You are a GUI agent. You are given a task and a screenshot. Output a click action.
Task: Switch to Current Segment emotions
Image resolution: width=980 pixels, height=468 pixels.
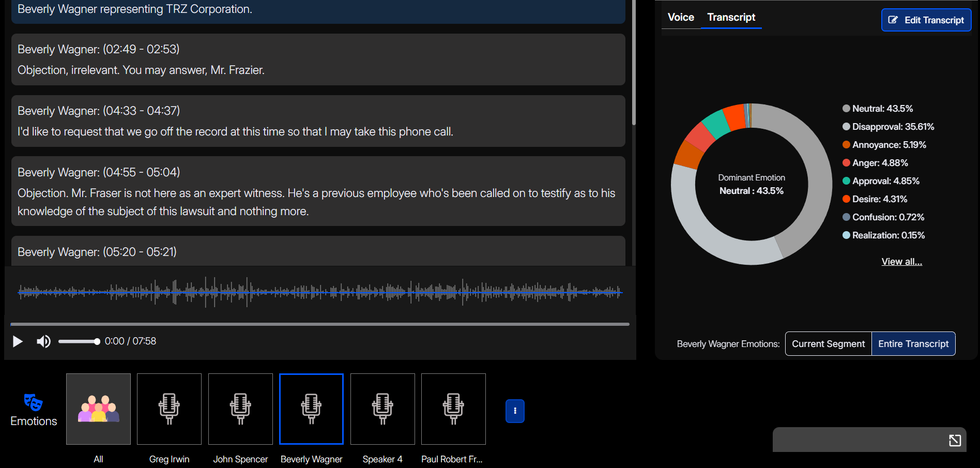point(828,344)
